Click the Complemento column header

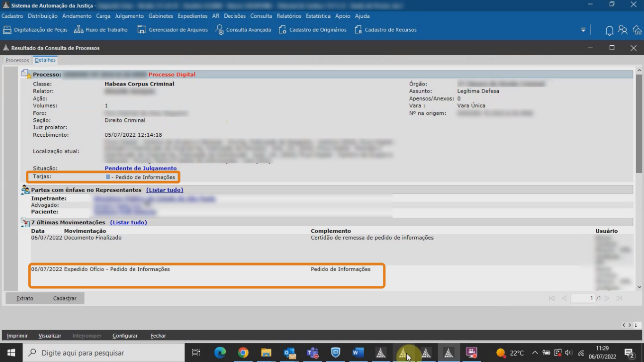(x=331, y=231)
